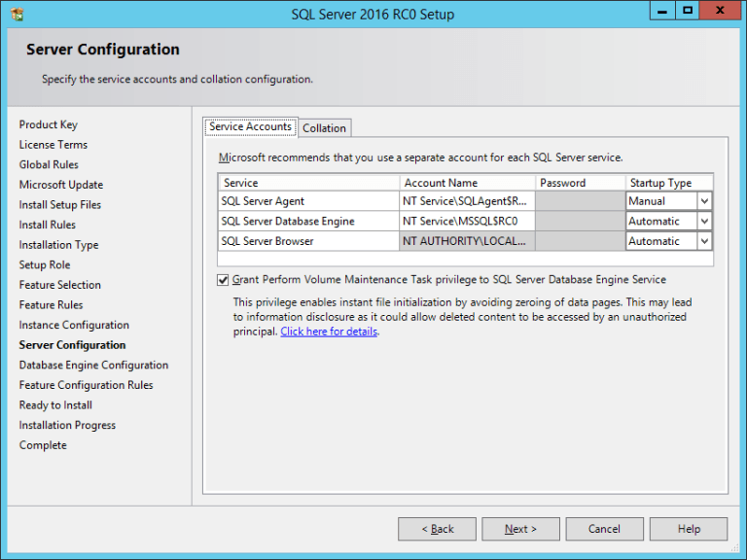Click License Terms step in sidebar
This screenshot has height=560, width=747.
point(53,145)
